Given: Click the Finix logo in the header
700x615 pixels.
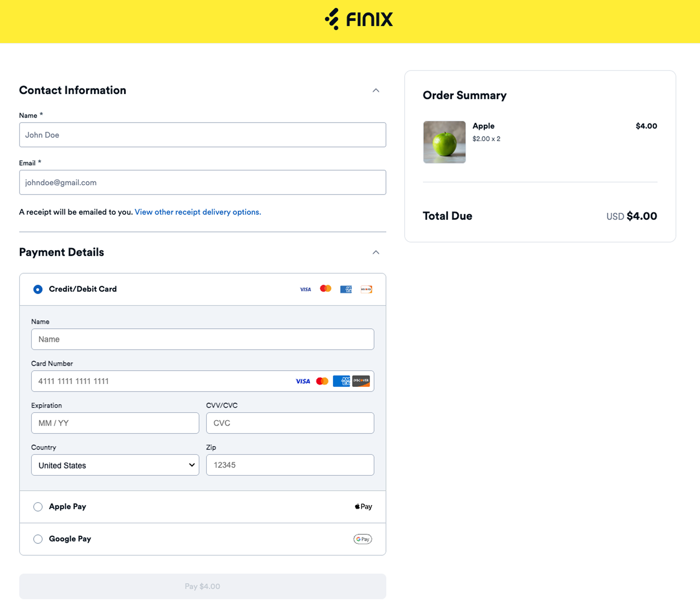Looking at the screenshot, I should click(x=358, y=19).
